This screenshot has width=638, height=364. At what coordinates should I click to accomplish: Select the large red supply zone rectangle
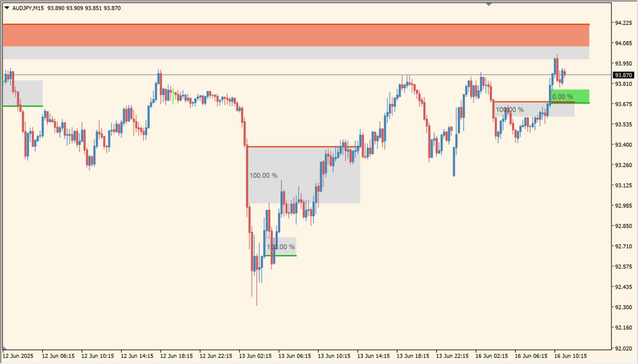coord(296,35)
